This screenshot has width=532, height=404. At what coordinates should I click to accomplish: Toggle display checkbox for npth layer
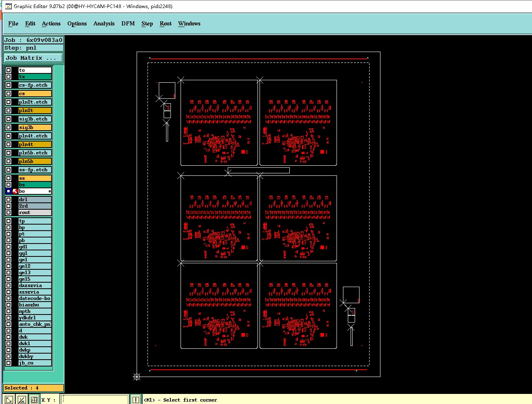(8, 311)
